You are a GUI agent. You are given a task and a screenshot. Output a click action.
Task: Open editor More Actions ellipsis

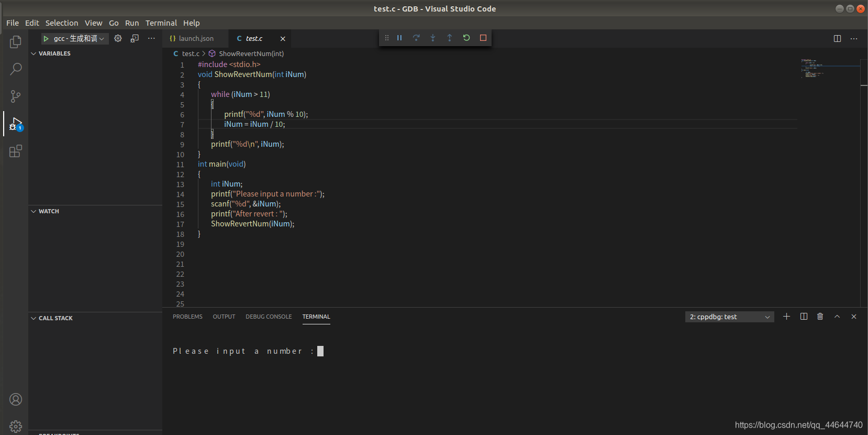[854, 38]
